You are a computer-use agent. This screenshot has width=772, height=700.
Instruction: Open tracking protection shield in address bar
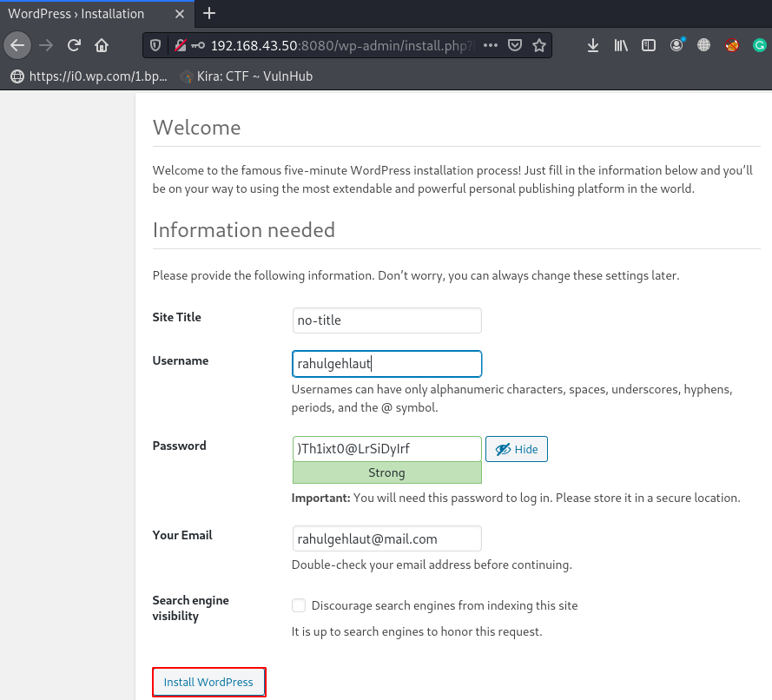[155, 45]
